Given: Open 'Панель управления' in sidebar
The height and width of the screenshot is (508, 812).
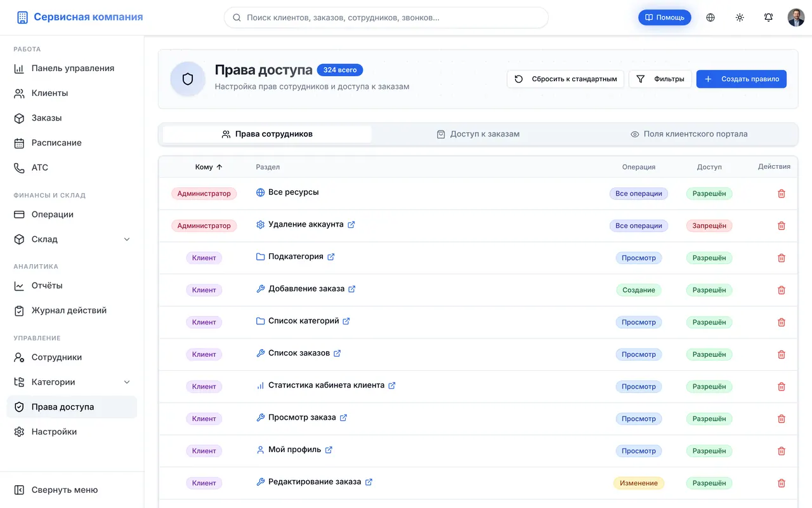Looking at the screenshot, I should [72, 69].
